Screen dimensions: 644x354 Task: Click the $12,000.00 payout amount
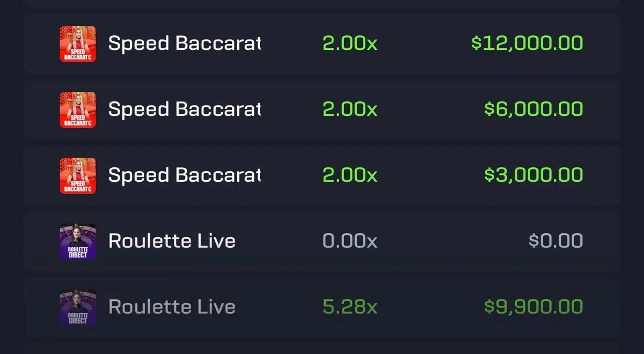pos(527,43)
